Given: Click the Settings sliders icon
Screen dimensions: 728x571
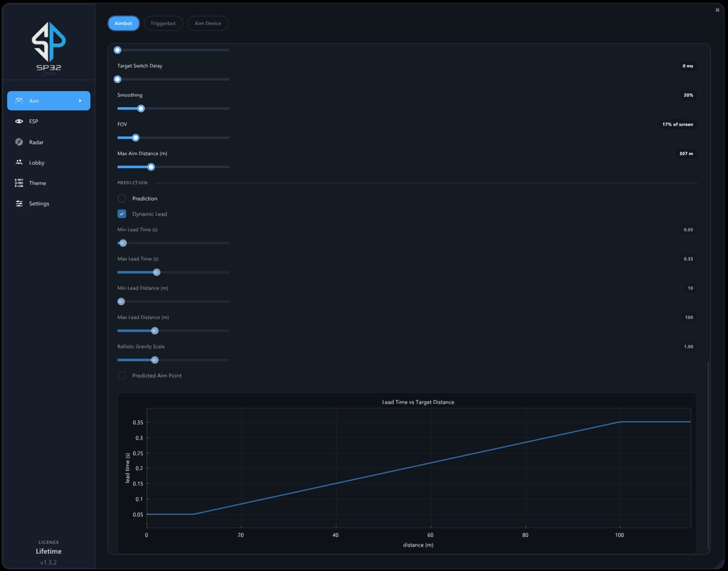Looking at the screenshot, I should 19,204.
